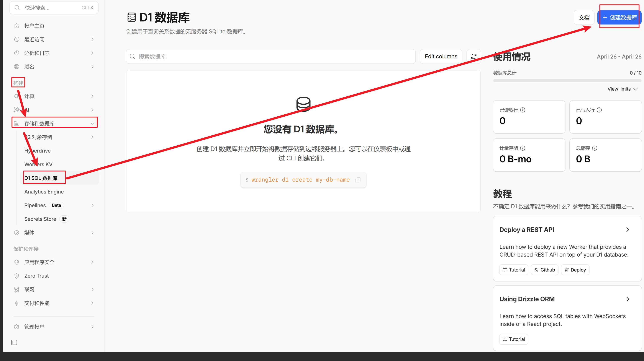Open the Using Drizzle ORM card arrow
Screen dimensions: 644x361
[628, 299]
